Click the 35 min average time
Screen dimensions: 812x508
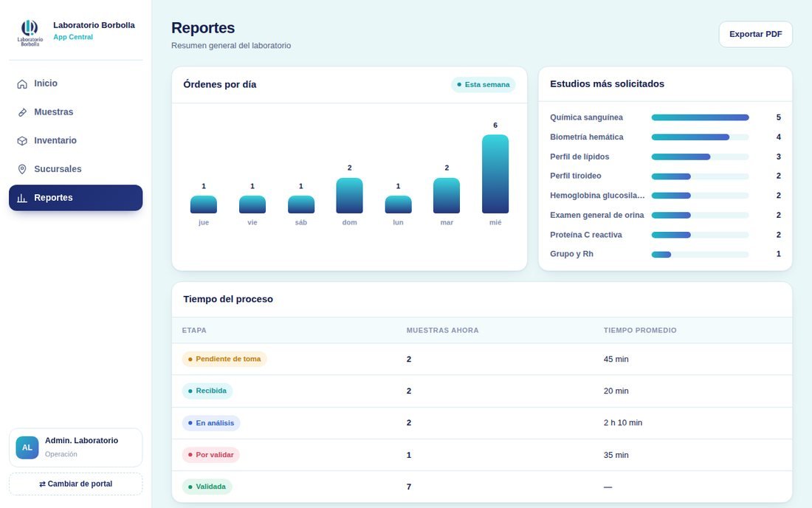pyautogui.click(x=616, y=455)
